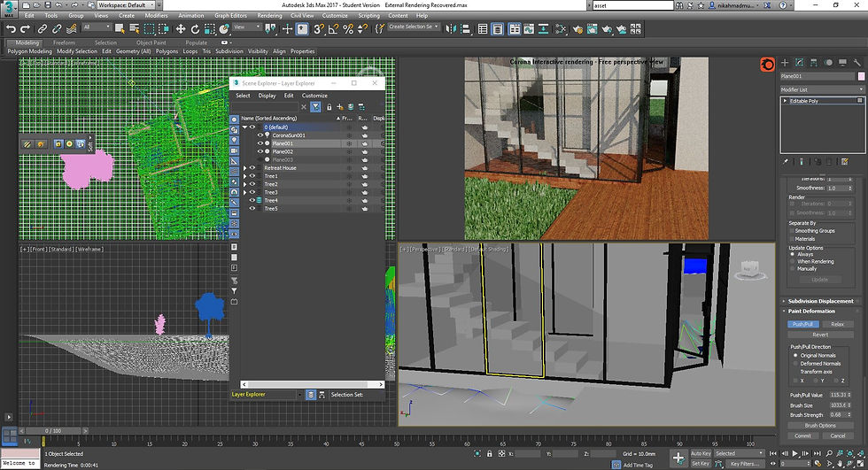Click the Commit button
The height and width of the screenshot is (470, 868).
802,435
